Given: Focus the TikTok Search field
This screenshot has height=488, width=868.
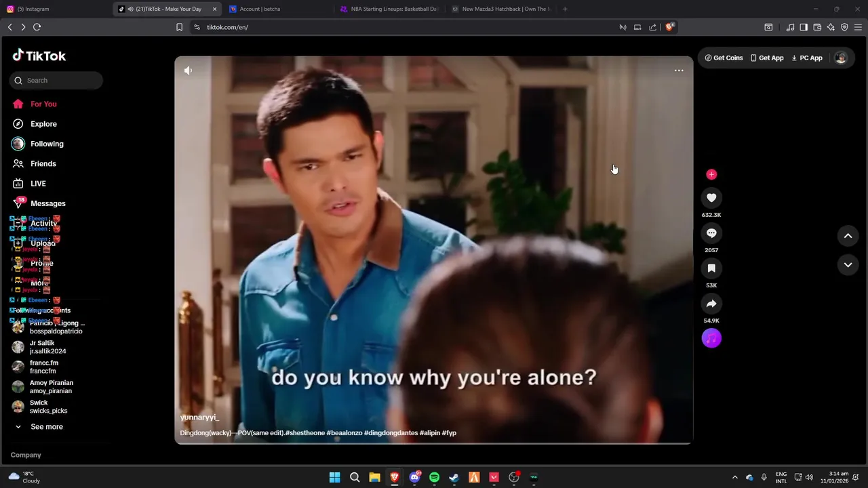Looking at the screenshot, I should click(56, 80).
